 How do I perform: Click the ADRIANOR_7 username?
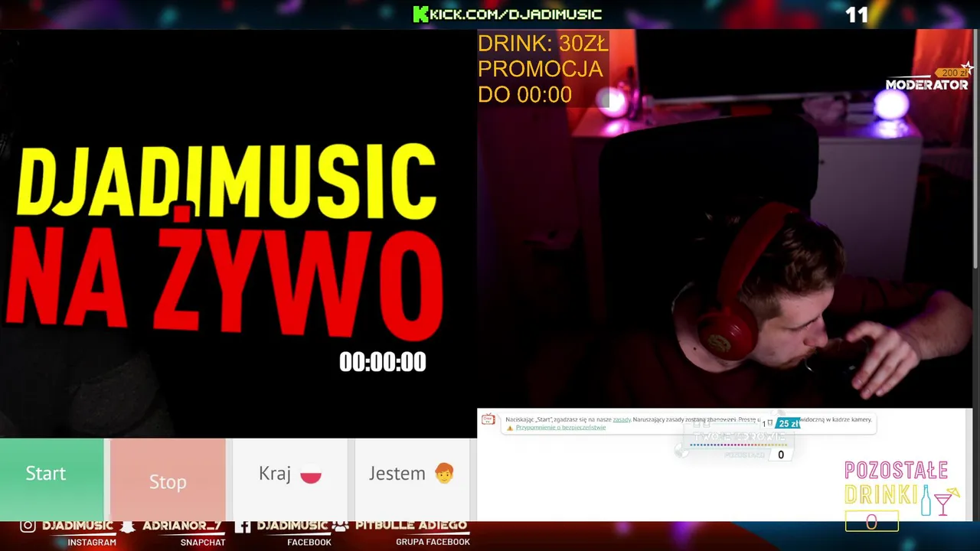(x=183, y=526)
